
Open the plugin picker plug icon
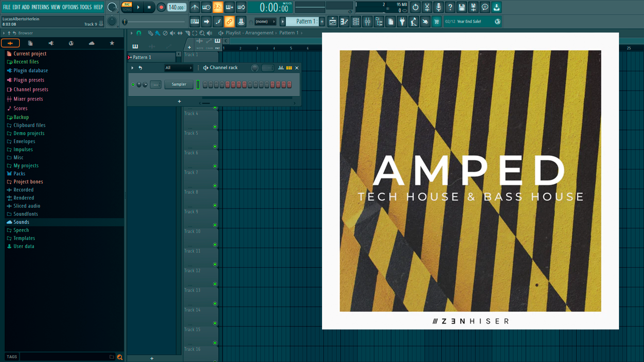(402, 21)
